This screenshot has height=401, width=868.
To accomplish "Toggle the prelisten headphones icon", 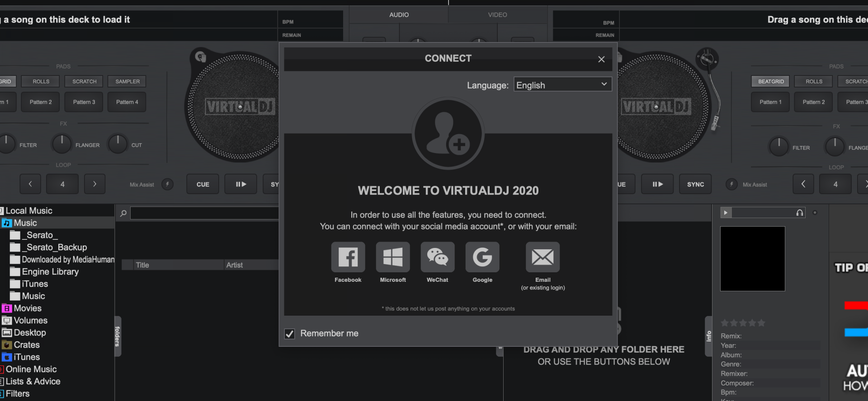I will (800, 213).
